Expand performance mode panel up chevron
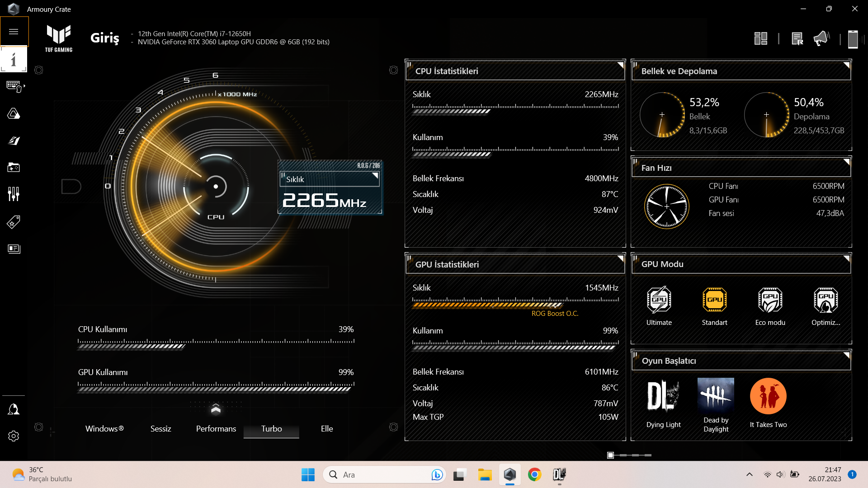868x488 pixels. point(216,409)
